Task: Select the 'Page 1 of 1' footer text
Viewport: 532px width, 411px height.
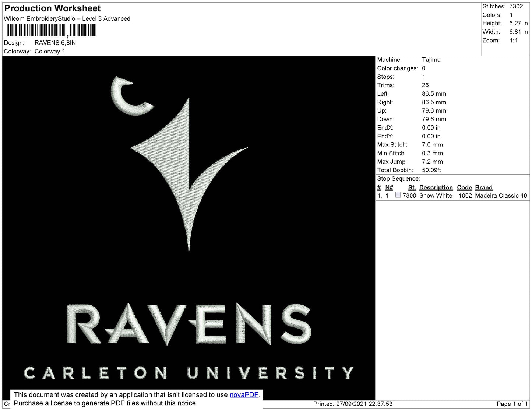Action: 512,404
